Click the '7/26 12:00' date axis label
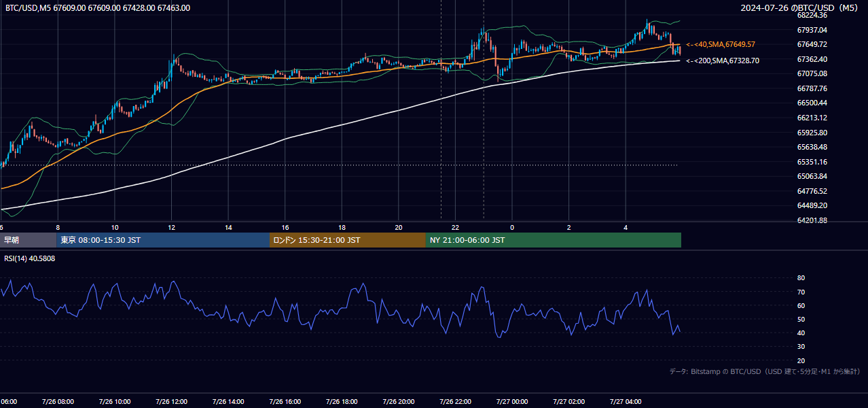Image resolution: width=868 pixels, height=408 pixels. [x=171, y=402]
